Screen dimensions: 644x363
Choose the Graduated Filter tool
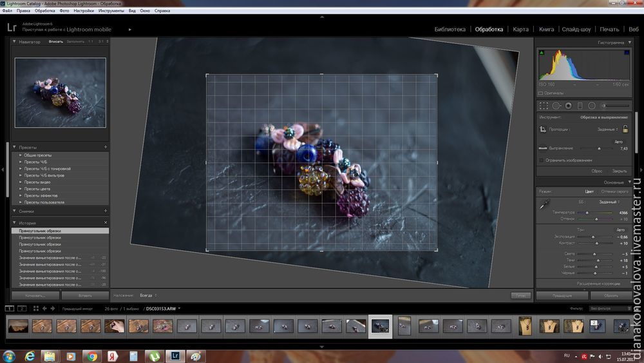[580, 105]
